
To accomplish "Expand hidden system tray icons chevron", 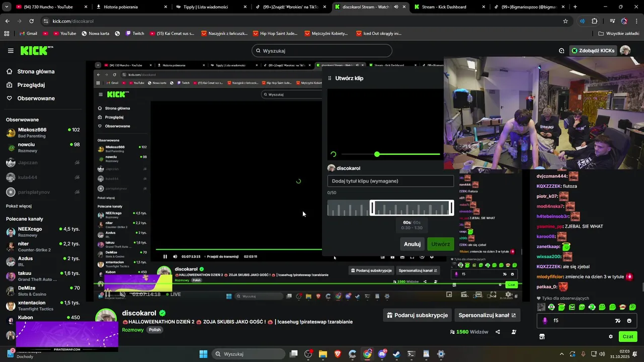I will [562, 354].
